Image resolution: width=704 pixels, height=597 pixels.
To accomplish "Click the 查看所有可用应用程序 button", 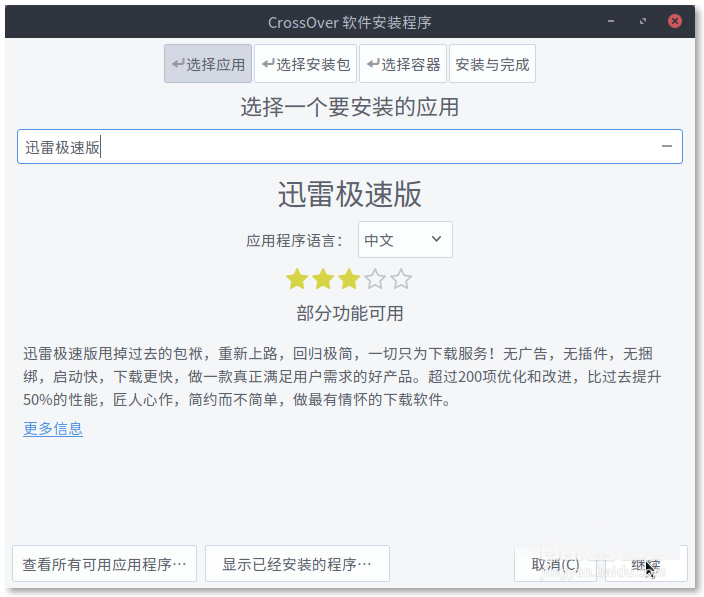I will 105,564.
